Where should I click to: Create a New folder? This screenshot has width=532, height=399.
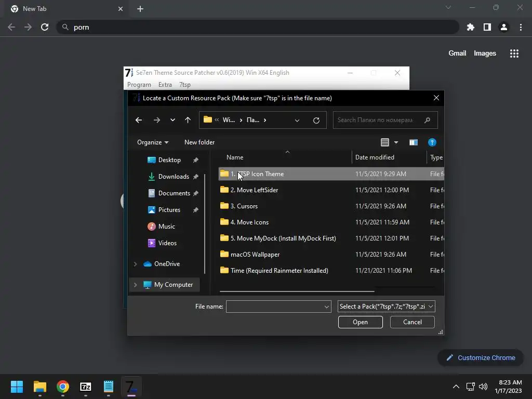click(x=199, y=142)
